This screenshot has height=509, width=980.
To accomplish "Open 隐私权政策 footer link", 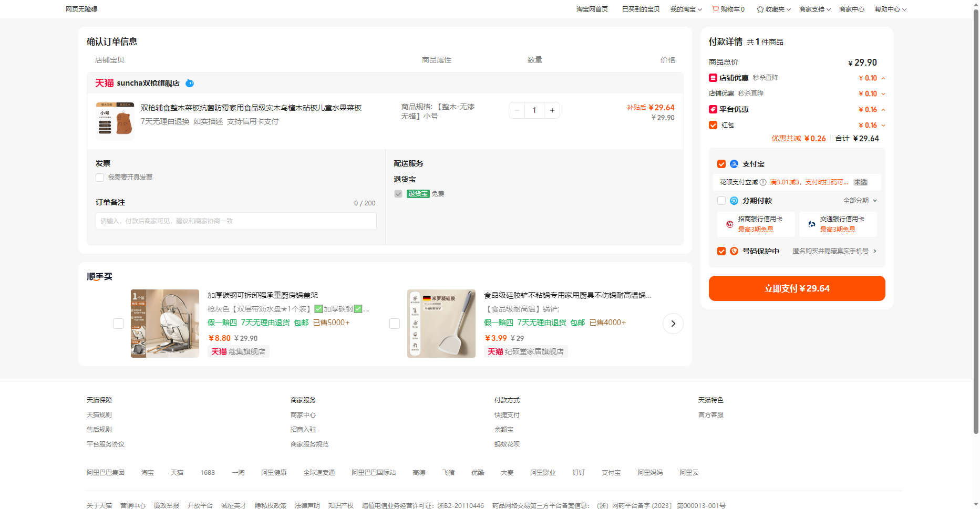I will [271, 506].
